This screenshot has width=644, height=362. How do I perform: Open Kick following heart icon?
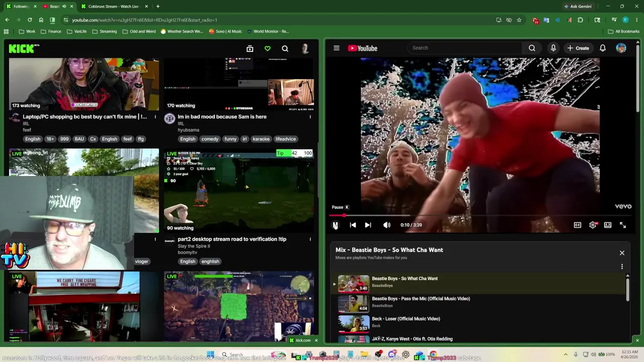(x=268, y=49)
